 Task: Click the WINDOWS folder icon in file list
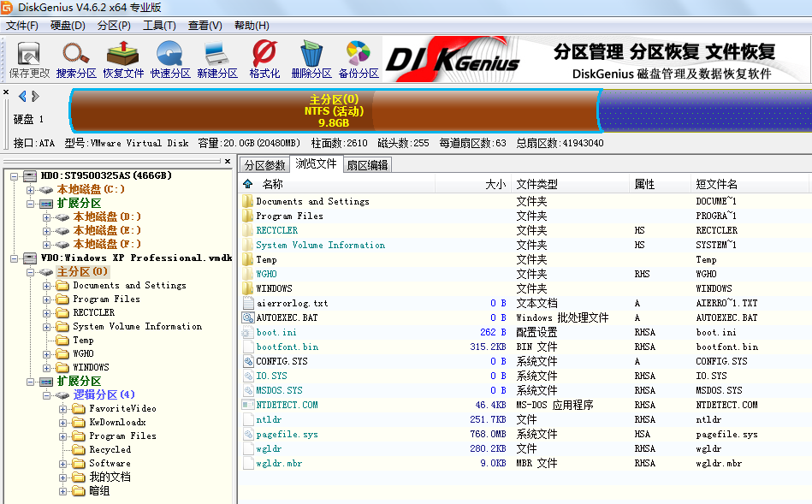(x=248, y=288)
